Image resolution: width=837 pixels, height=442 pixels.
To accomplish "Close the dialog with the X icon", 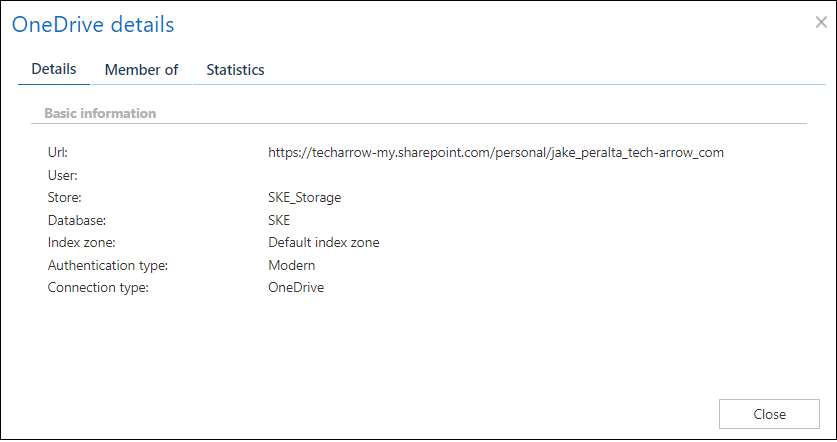I will click(821, 23).
